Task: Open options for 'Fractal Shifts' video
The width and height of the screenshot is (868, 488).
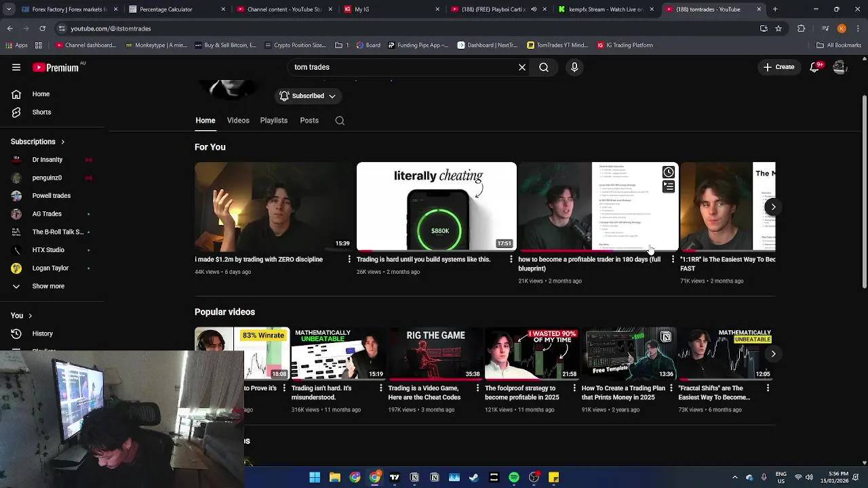Action: 768,388
